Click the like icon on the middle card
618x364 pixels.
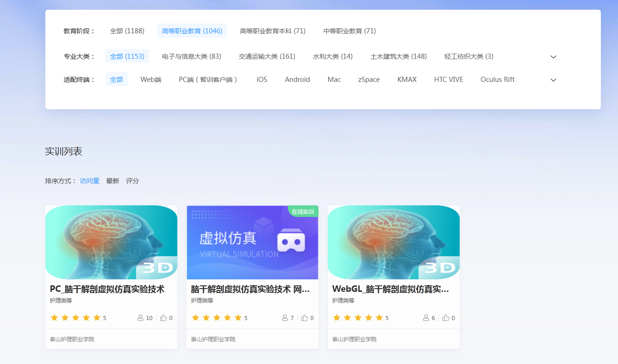[304, 318]
